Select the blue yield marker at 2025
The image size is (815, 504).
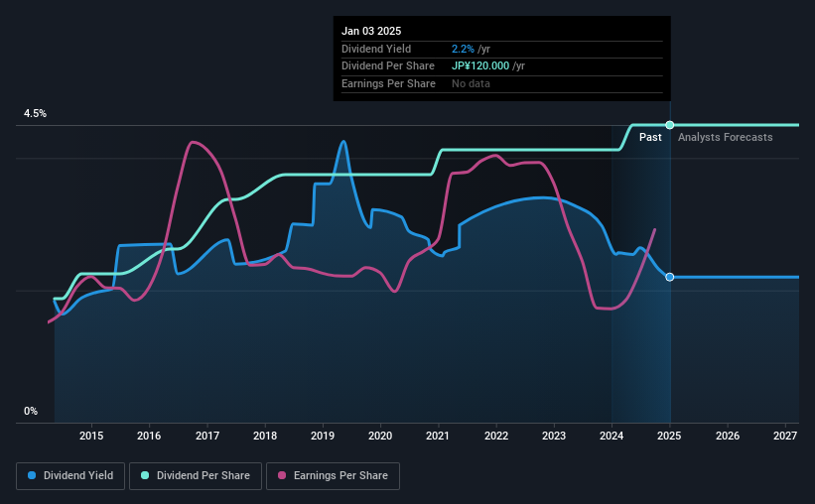670,277
